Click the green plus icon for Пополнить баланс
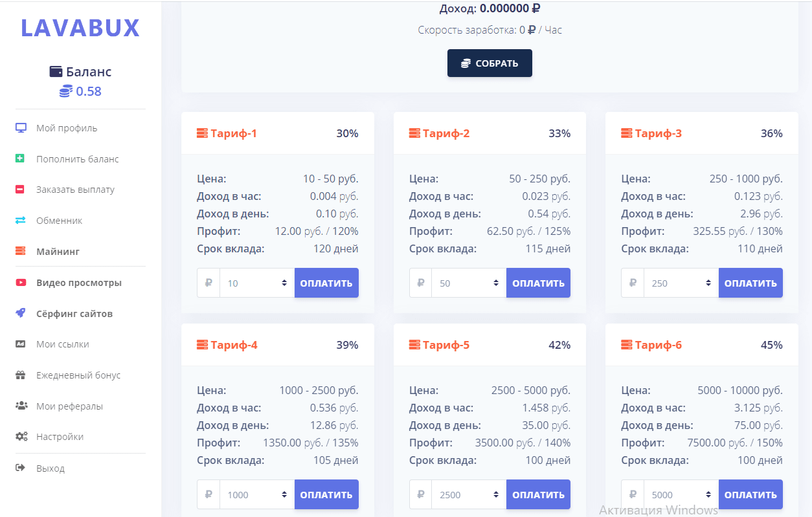Viewport: 812px width, 517px height. pyautogui.click(x=21, y=159)
